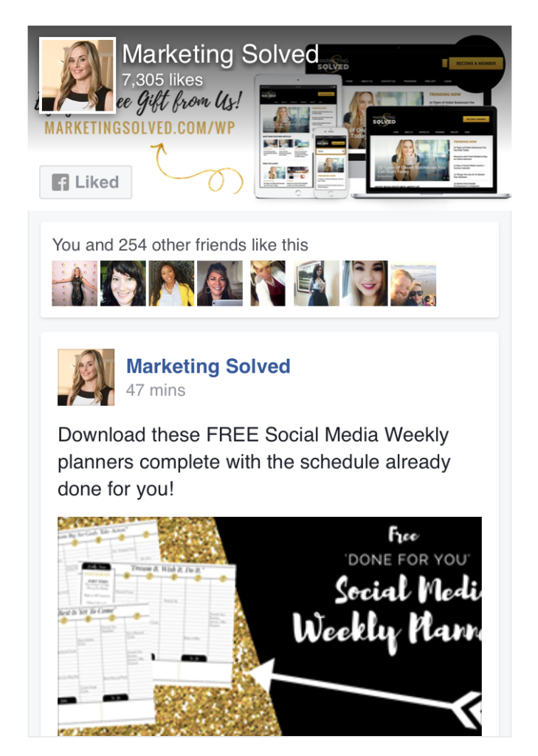Select friend photo of woman standing near painting
The width and height of the screenshot is (538, 756).
[x=317, y=283]
